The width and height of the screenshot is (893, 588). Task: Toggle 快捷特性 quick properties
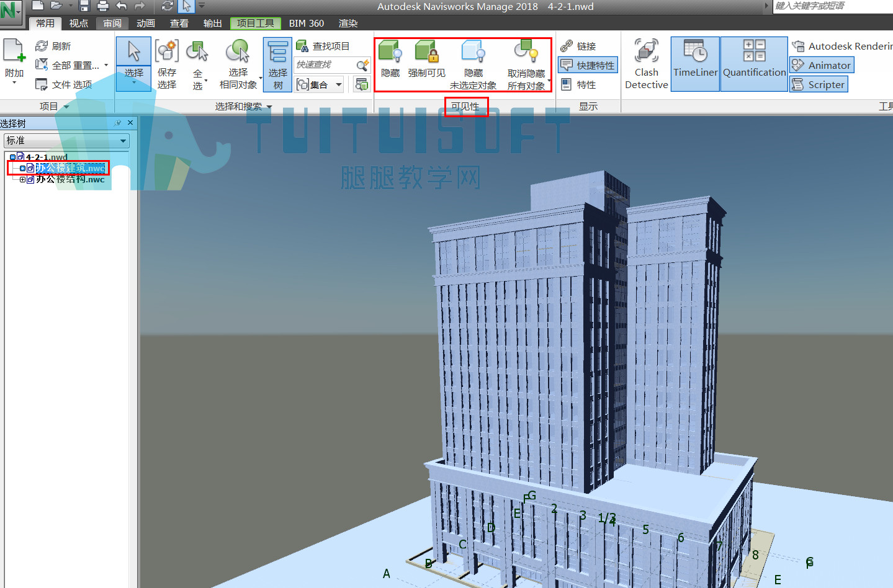point(588,65)
